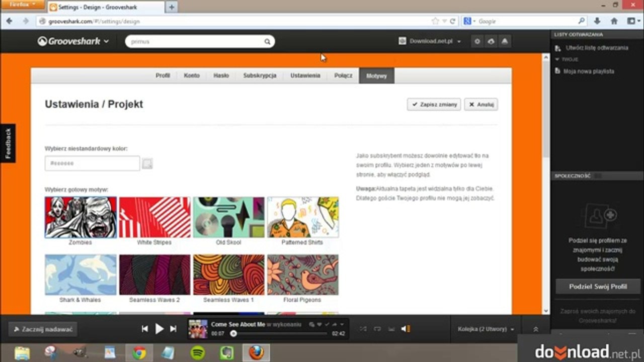Switch to the Połącz tab
Image resolution: width=644 pixels, height=362 pixels.
(x=343, y=75)
